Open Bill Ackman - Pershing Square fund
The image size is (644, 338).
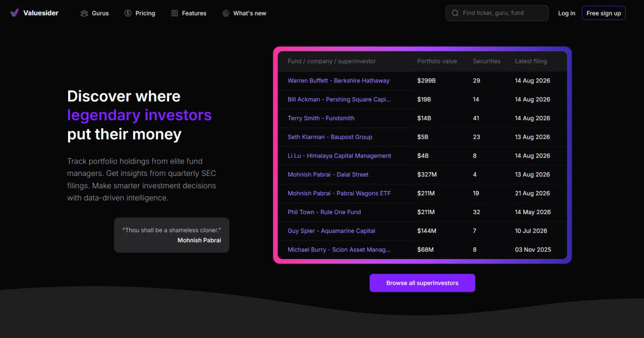coord(339,99)
